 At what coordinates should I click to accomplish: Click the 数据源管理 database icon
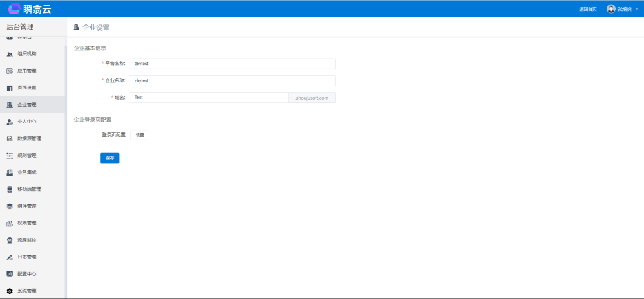point(10,138)
